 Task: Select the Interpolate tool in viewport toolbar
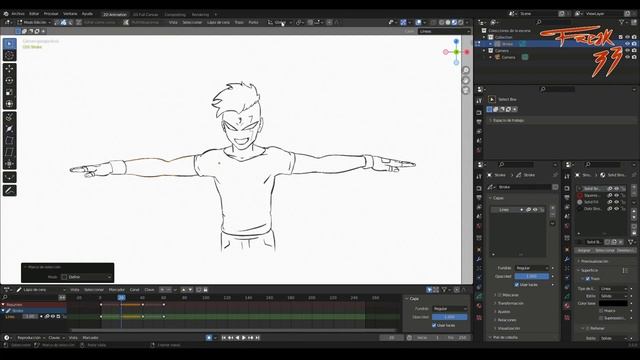click(x=9, y=191)
